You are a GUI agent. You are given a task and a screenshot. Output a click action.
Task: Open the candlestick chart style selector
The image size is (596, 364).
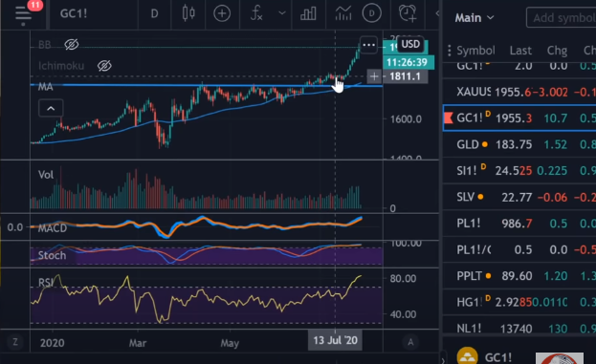(x=188, y=13)
